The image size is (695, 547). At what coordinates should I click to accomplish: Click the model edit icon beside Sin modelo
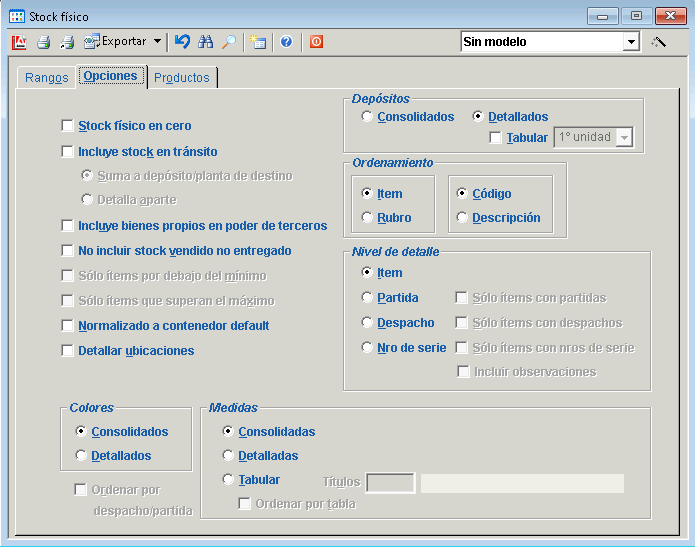[x=658, y=42]
